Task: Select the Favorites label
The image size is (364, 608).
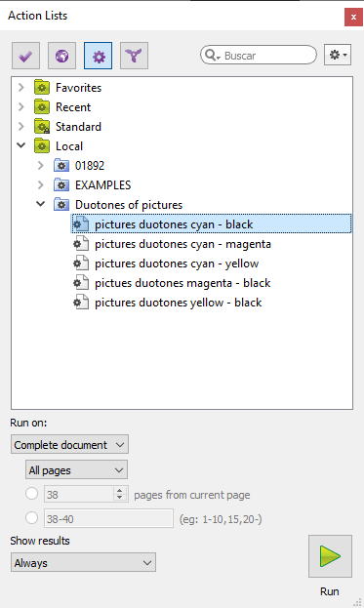Action: tap(78, 88)
